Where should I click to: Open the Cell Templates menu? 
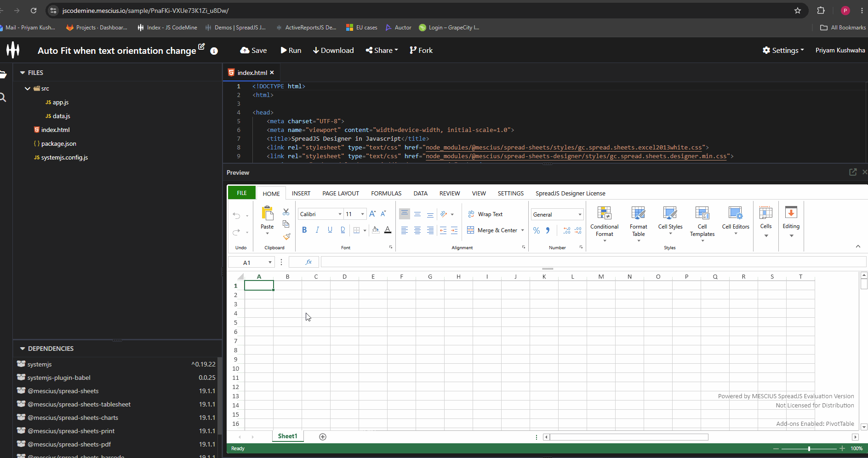coord(702,224)
